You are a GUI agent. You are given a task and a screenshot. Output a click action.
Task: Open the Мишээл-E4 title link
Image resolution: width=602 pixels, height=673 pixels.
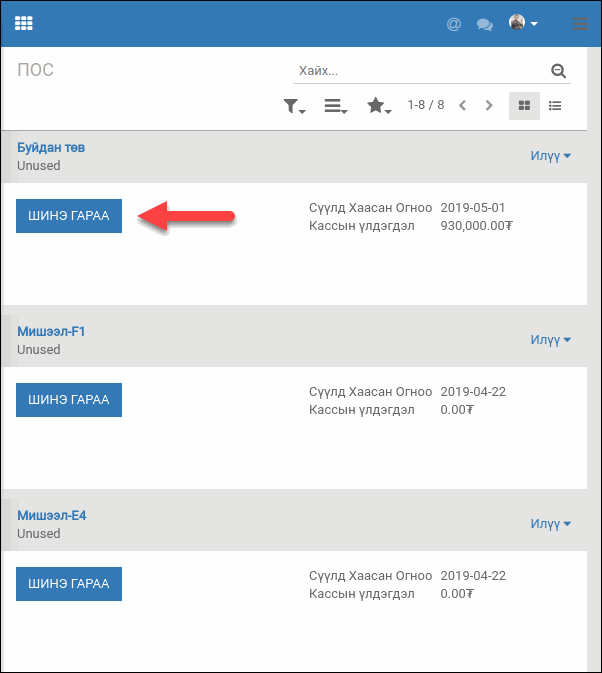(52, 516)
